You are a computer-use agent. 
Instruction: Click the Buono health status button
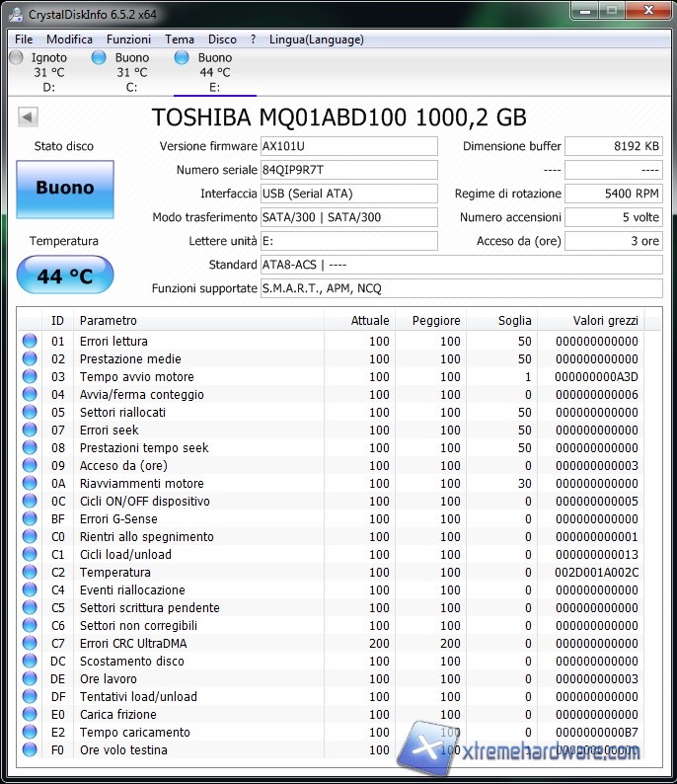(65, 188)
